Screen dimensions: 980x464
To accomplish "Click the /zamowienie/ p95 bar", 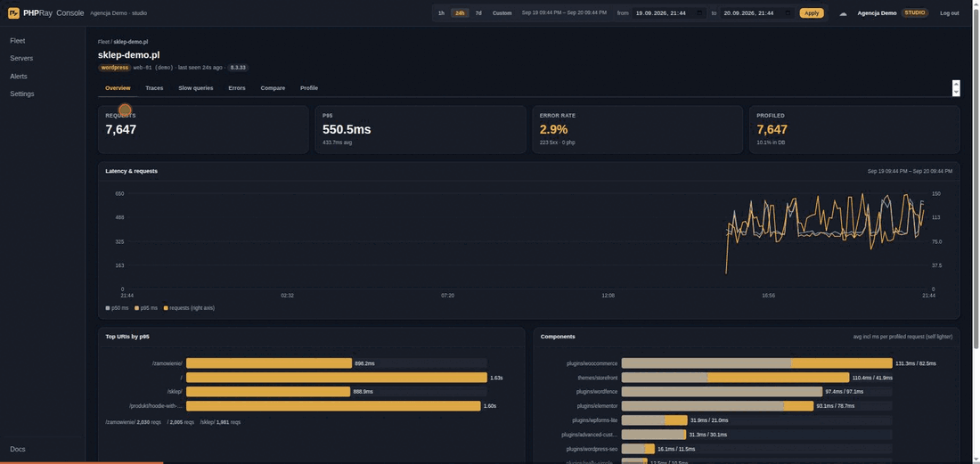I will click(x=269, y=362).
